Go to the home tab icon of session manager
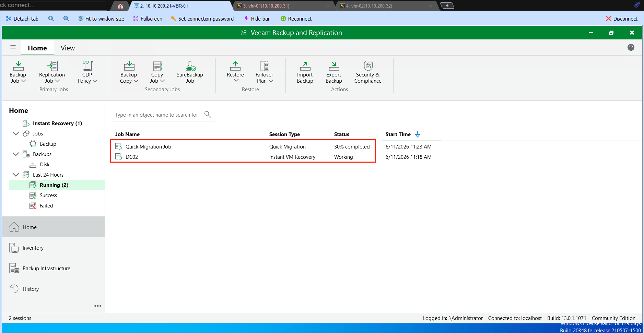 click(120, 6)
